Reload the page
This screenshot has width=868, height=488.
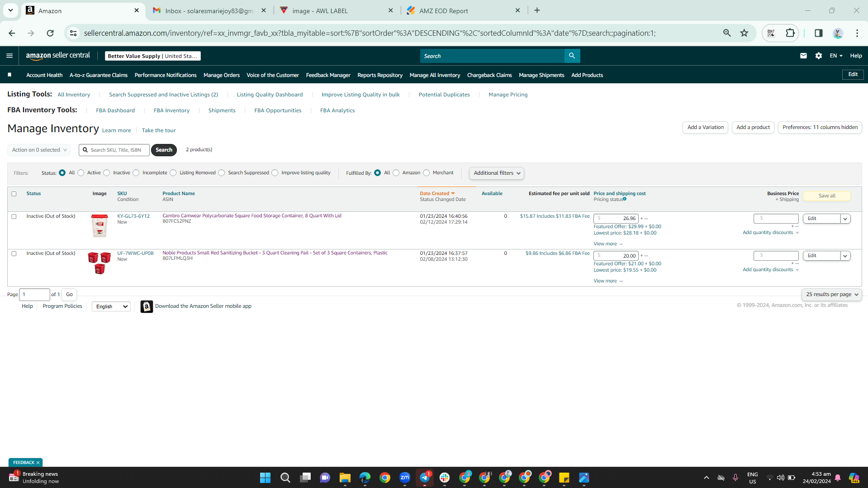coord(50,33)
